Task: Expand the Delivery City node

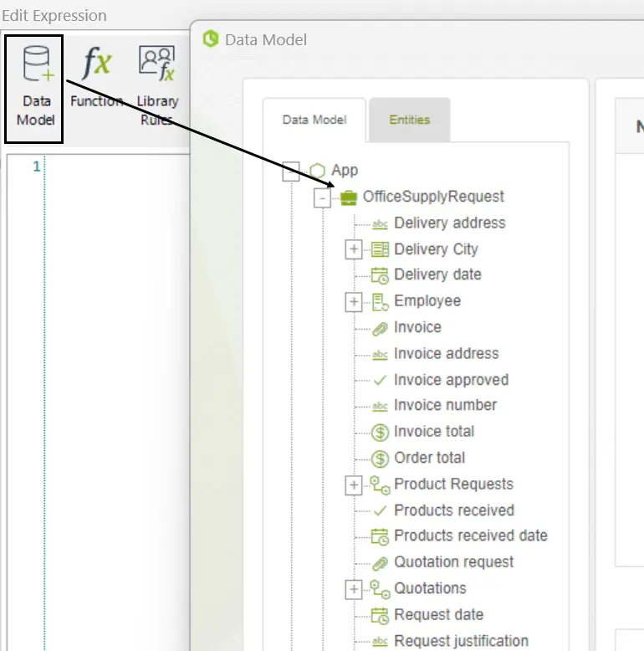Action: click(354, 249)
